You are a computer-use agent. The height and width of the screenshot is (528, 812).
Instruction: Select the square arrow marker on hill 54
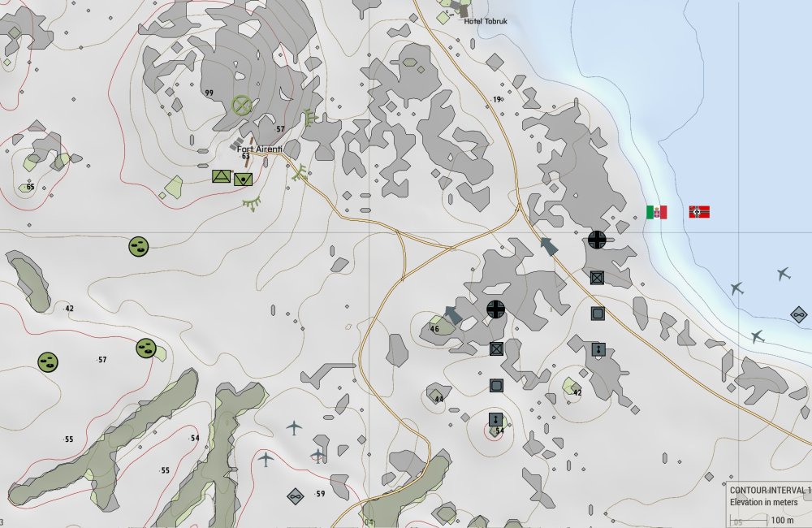pos(495,419)
